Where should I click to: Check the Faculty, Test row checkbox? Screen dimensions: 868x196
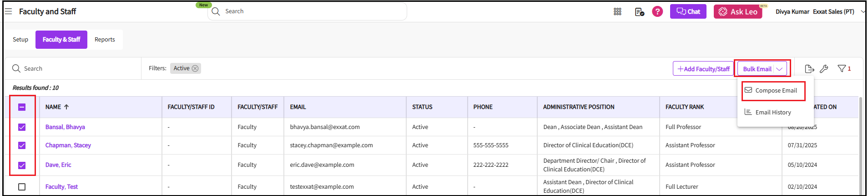(22, 187)
